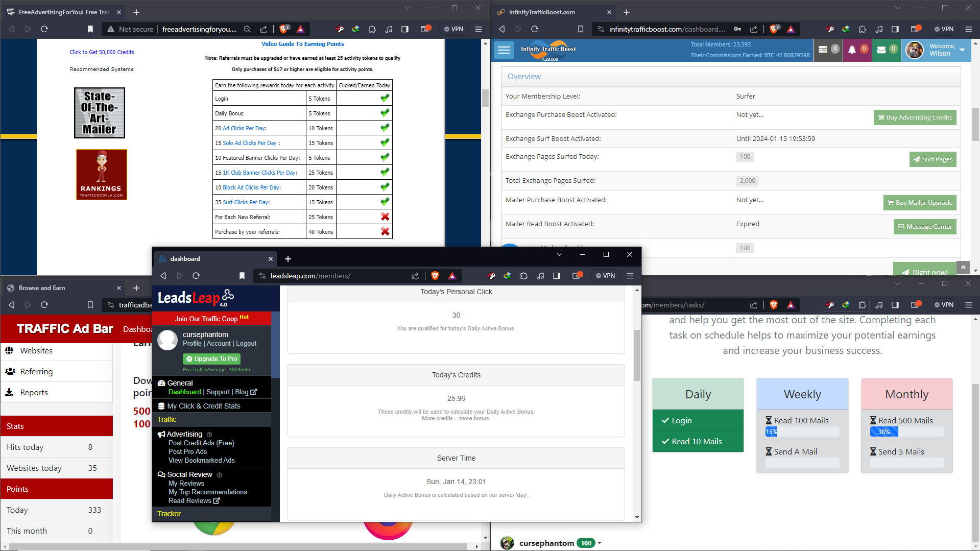
Task: Expand the Social Review help icon
Action: (220, 475)
